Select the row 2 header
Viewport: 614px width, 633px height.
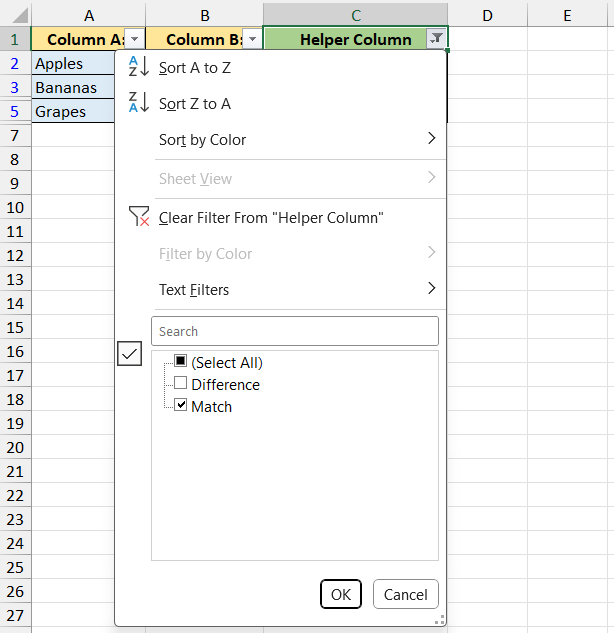(15, 63)
